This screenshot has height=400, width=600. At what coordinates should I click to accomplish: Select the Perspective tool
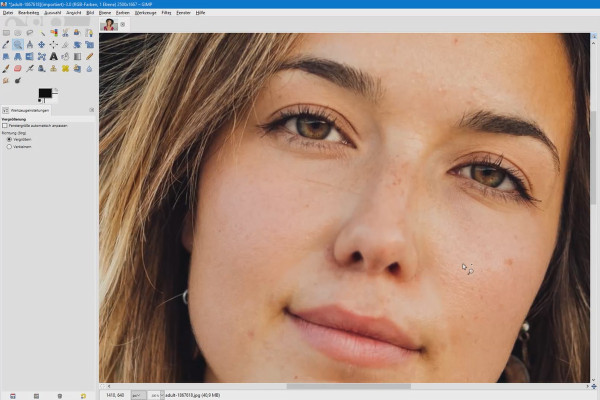(18, 57)
